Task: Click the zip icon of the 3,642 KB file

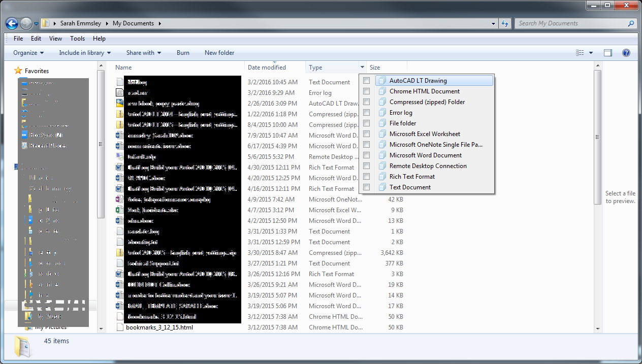Action: [x=120, y=253]
